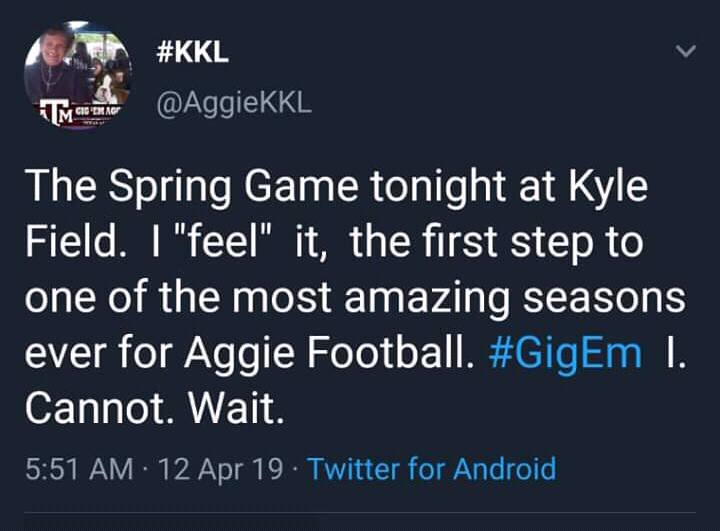Click the 5:51 AM timestamp

(80, 468)
